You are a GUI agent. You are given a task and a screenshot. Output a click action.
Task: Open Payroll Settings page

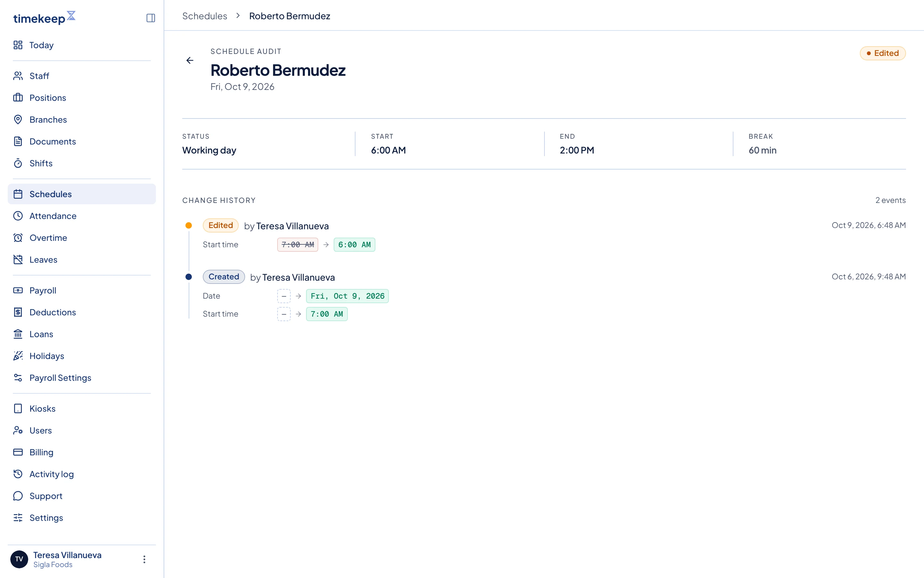click(x=82, y=378)
